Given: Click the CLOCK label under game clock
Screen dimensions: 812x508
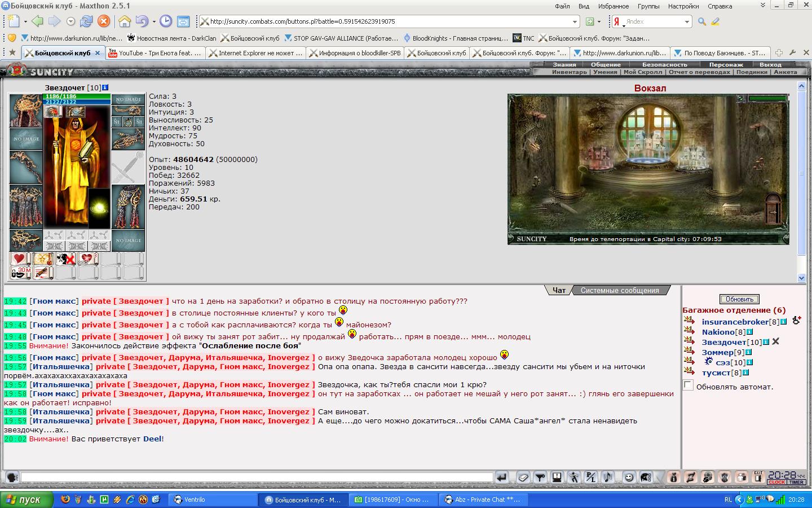Looking at the screenshot, I should tap(776, 482).
